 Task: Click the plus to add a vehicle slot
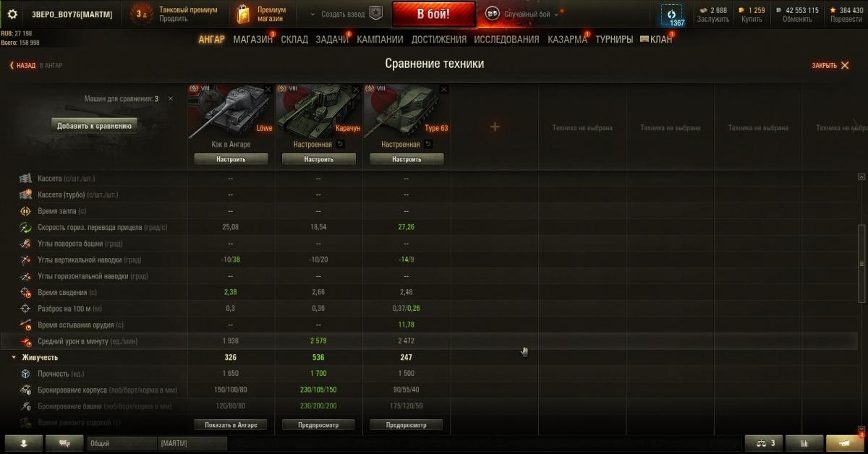(x=495, y=127)
